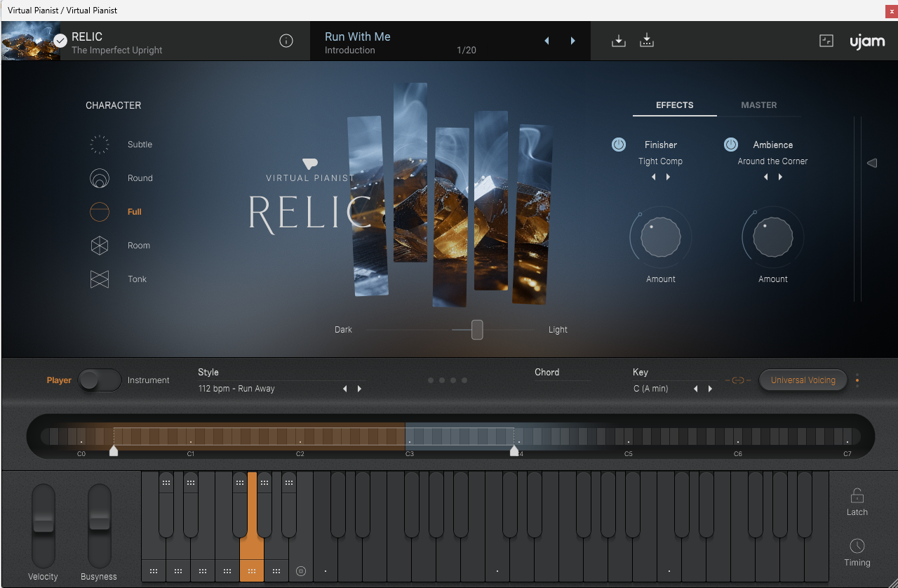Click the Dark/Light tone slider handle
Screen dimensions: 898x588
coord(477,330)
